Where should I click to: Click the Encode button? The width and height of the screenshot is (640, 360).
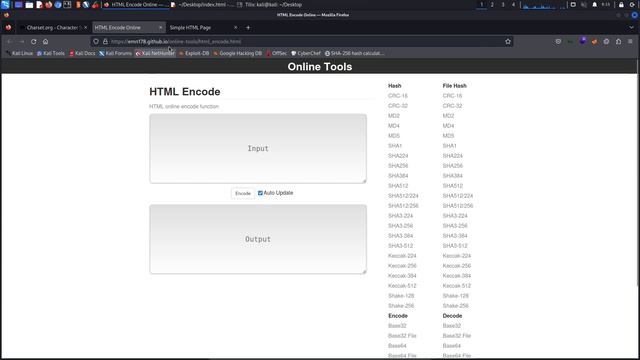[x=243, y=193]
